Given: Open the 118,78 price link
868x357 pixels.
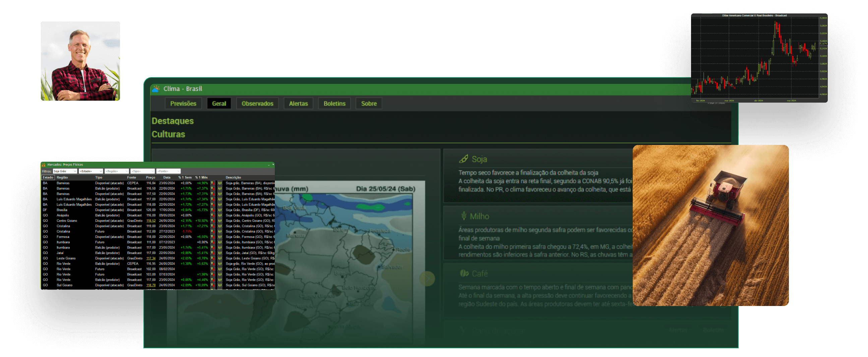Looking at the screenshot, I should click(151, 285).
